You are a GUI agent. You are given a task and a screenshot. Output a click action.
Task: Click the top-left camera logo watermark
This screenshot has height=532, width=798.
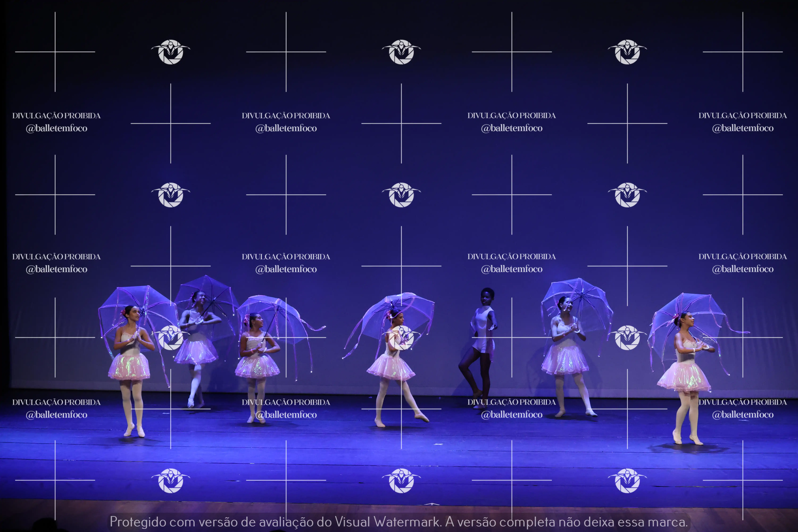(x=171, y=52)
